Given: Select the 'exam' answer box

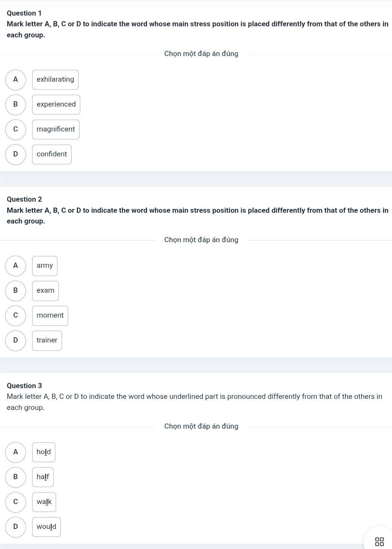Looking at the screenshot, I should point(45,291).
